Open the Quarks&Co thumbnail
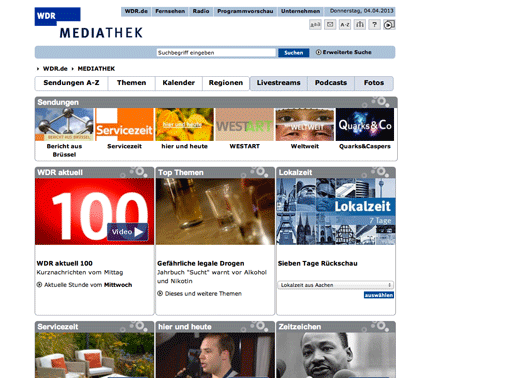The image size is (517, 378). point(365,124)
